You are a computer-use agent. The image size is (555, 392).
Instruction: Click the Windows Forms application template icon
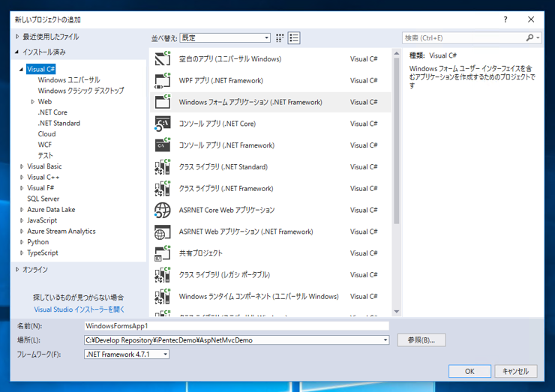tap(163, 102)
